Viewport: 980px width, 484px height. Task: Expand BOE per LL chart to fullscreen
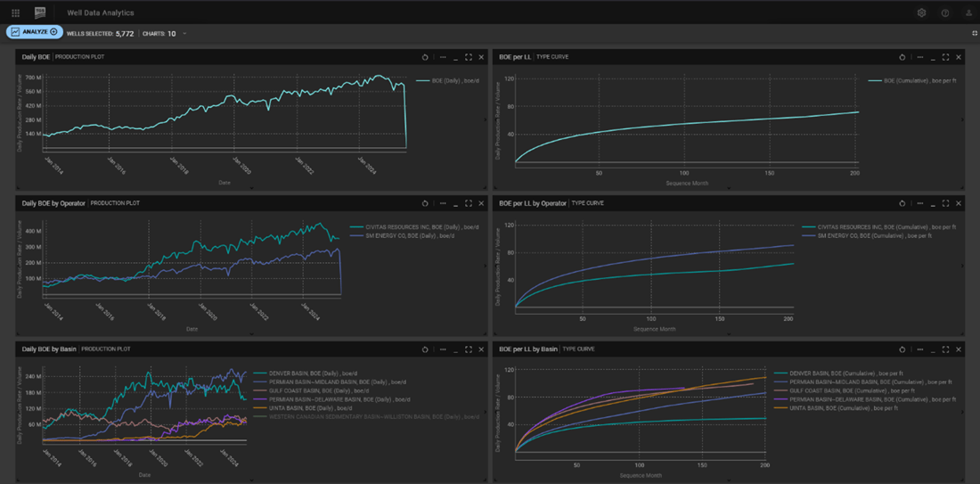(x=945, y=57)
